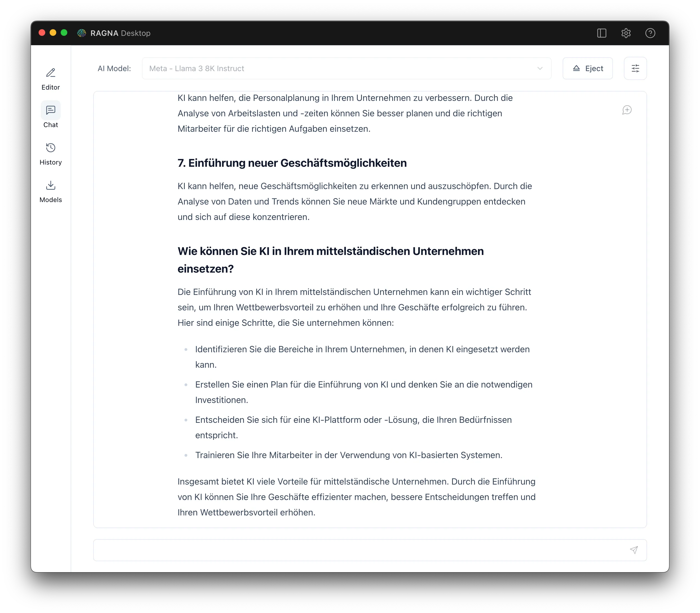
Task: Close the RAGNA Desktop window
Action: (x=42, y=33)
